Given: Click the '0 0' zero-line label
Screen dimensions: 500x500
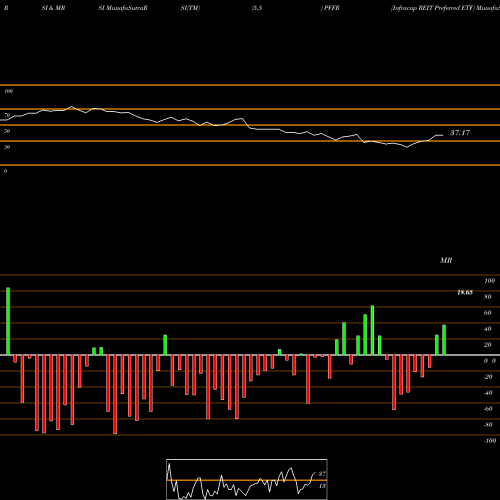Looking at the screenshot, I should tap(490, 361).
